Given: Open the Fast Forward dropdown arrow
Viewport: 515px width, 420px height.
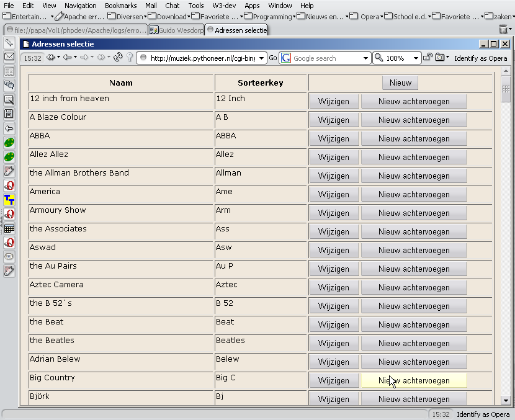Looking at the screenshot, I should (x=109, y=57).
